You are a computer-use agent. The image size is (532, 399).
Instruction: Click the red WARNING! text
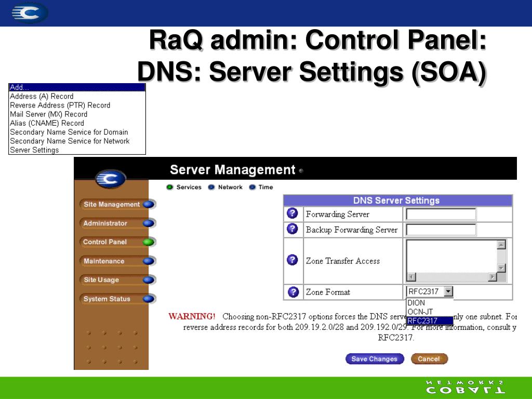(x=192, y=316)
